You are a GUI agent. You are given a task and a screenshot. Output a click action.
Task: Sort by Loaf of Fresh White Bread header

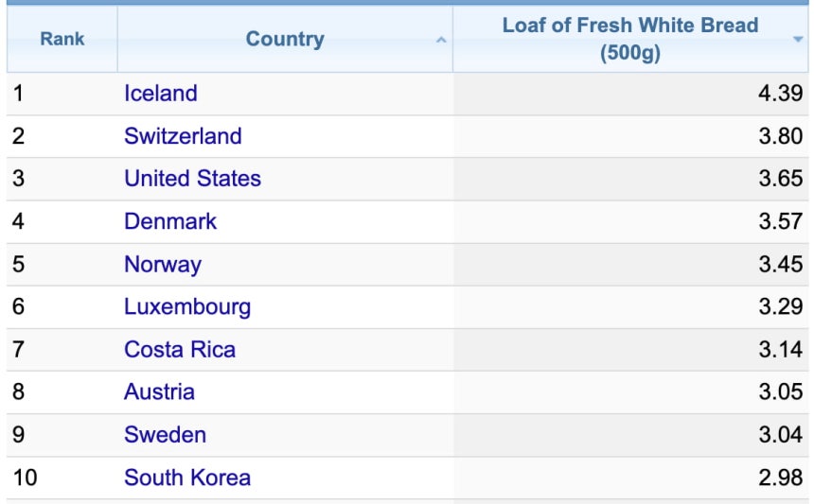coord(630,39)
